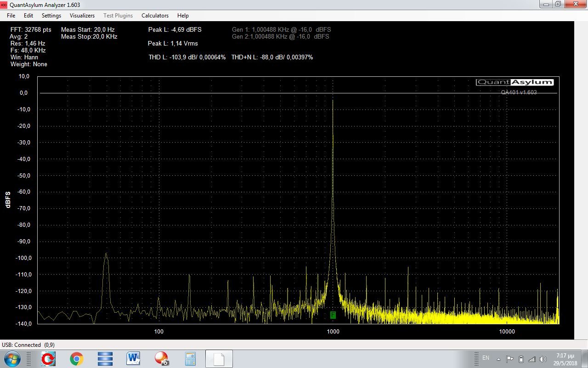
Task: Click the Action Center flag icon
Action: pyautogui.click(x=510, y=359)
